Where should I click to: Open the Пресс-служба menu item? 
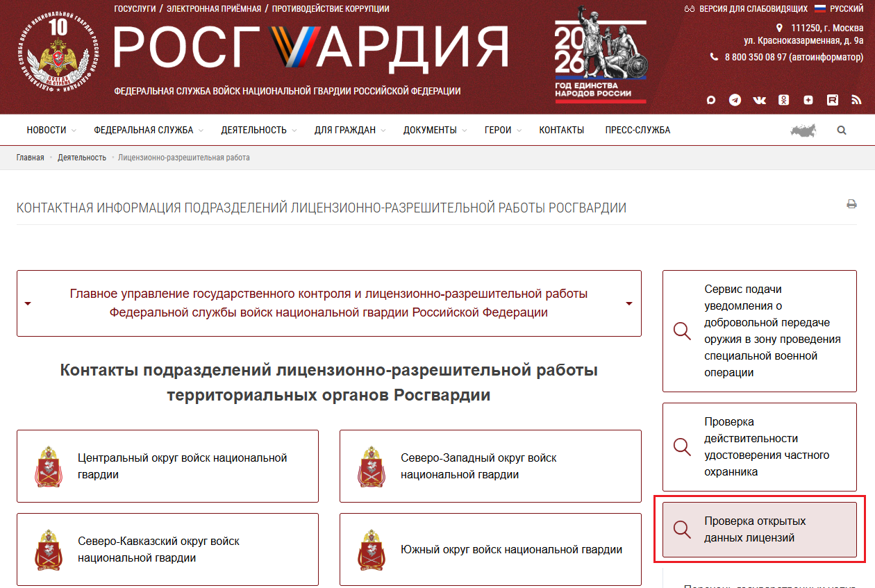(637, 130)
